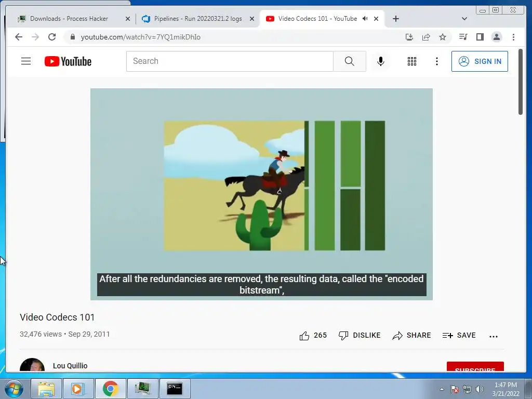Image resolution: width=532 pixels, height=399 pixels.
Task: Bookmark this tab with the star
Action: (443, 37)
